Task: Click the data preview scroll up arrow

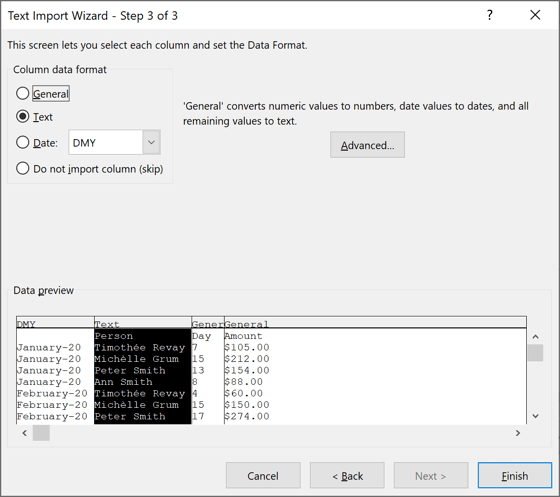Action: 535,337
